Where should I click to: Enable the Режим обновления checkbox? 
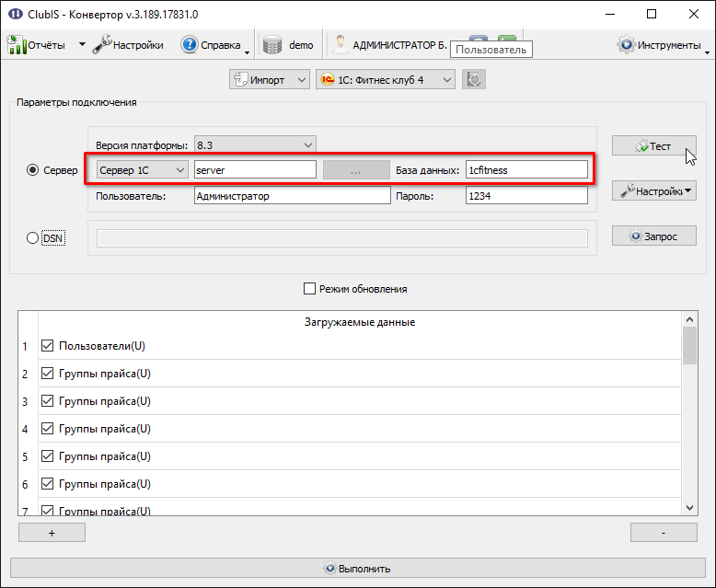309,289
